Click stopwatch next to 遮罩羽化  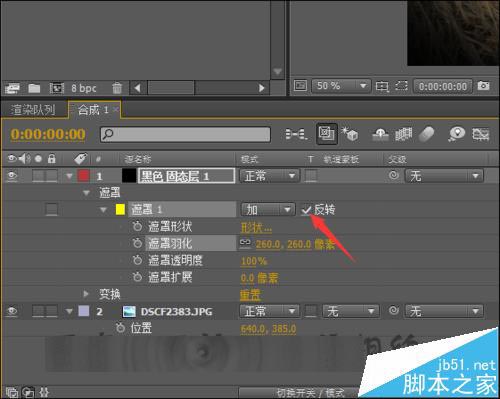(137, 243)
